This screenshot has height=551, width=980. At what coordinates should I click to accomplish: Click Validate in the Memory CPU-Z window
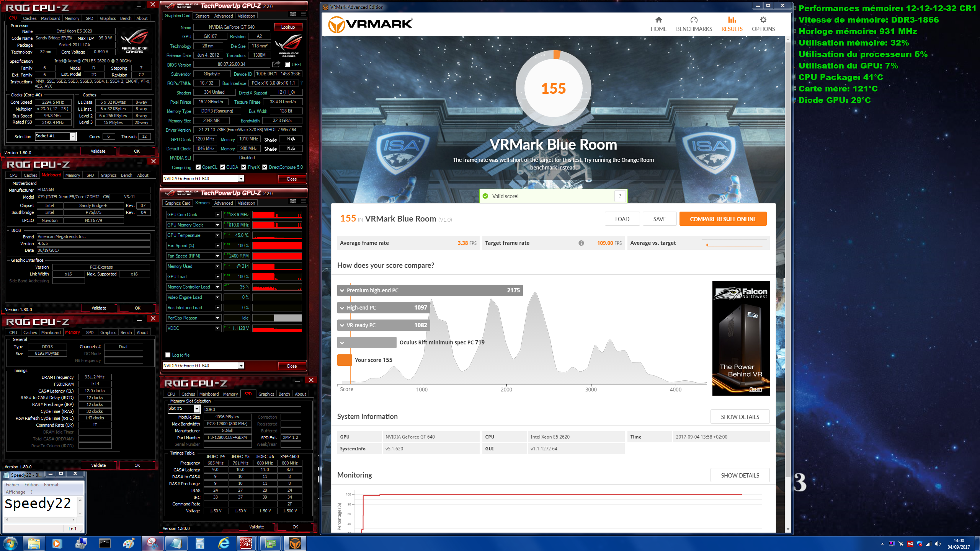point(98,465)
